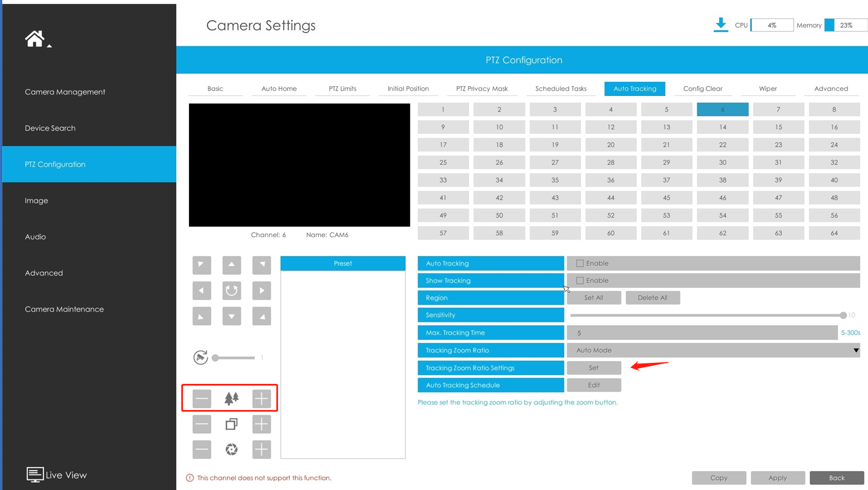Tilt camera down with PTZ arrow
Screen dimensions: 868x490
click(232, 316)
